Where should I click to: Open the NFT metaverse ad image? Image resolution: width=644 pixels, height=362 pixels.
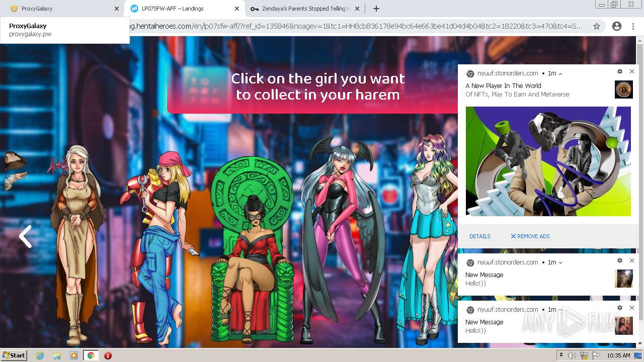[548, 161]
